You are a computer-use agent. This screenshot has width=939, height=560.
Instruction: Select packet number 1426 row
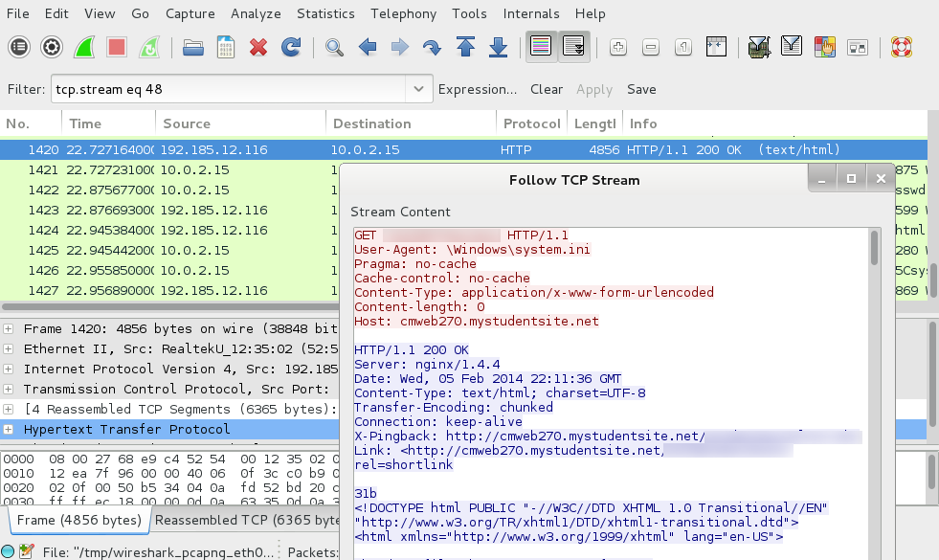(x=170, y=271)
